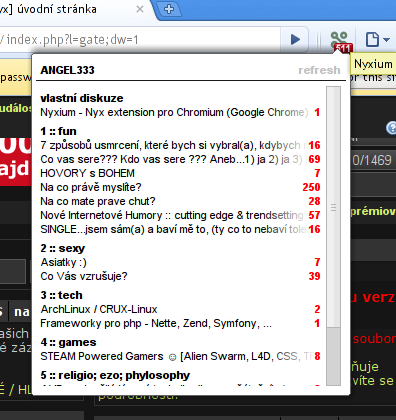Click the popup's vertical scrollbar thumb
The height and width of the screenshot is (420, 396).
pyautogui.click(x=333, y=207)
